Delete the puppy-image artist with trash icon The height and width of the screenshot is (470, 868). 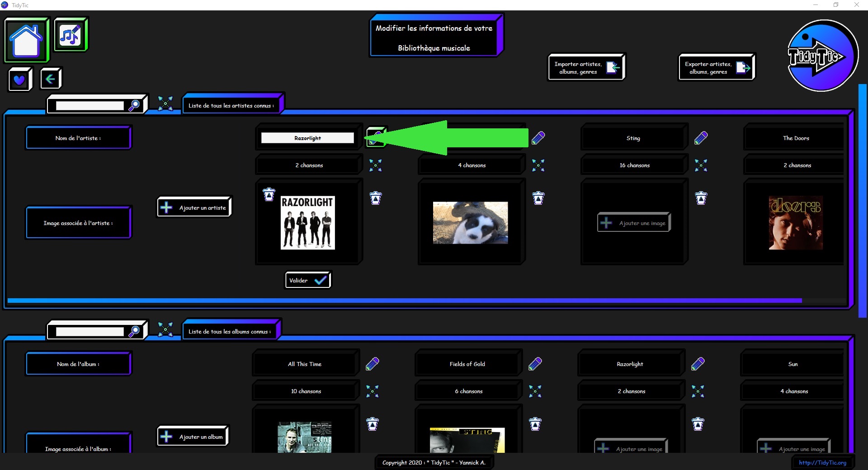pyautogui.click(x=538, y=198)
